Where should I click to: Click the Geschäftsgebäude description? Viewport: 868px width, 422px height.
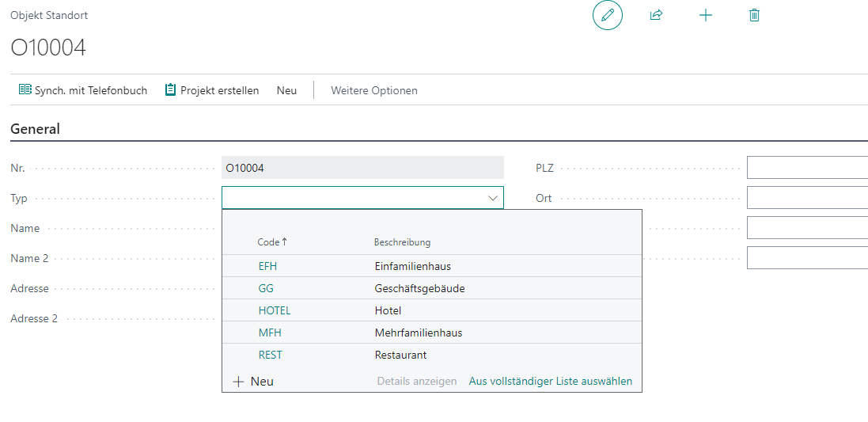(419, 288)
